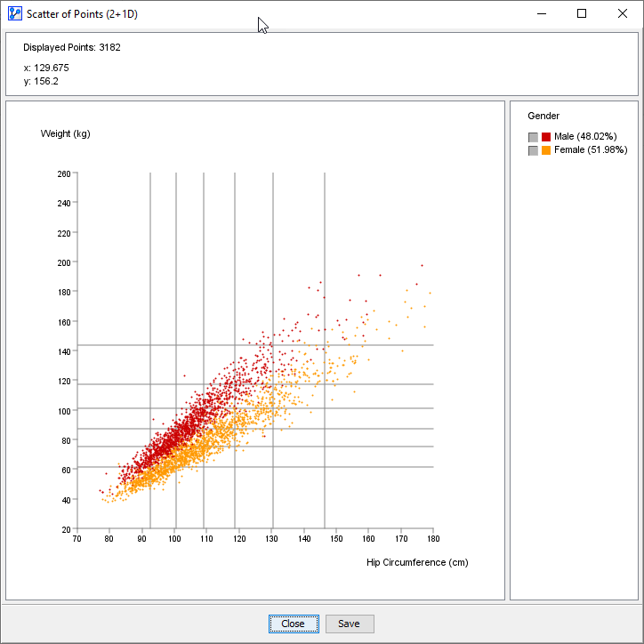This screenshot has width=644, height=644.
Task: Click the red Male color swatch
Action: (546, 137)
